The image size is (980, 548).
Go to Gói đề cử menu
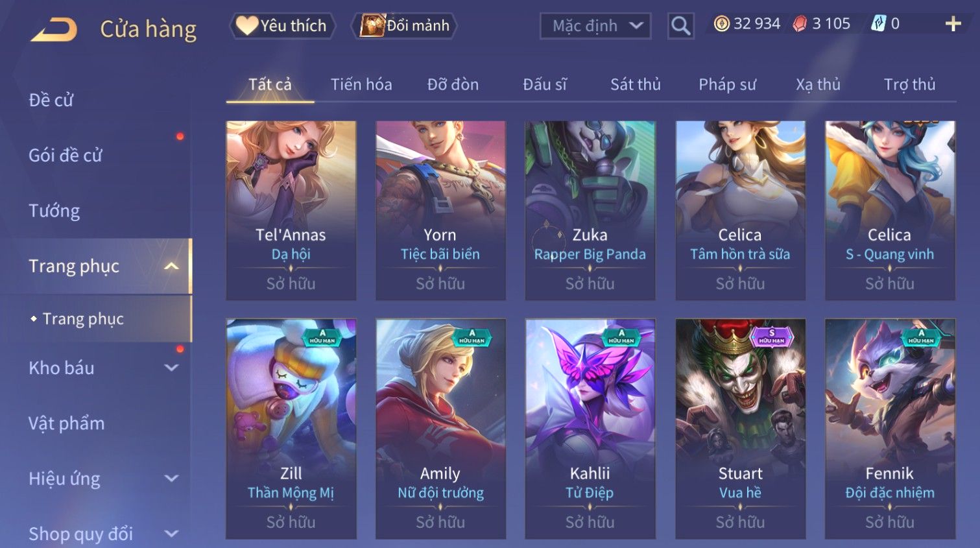point(66,155)
